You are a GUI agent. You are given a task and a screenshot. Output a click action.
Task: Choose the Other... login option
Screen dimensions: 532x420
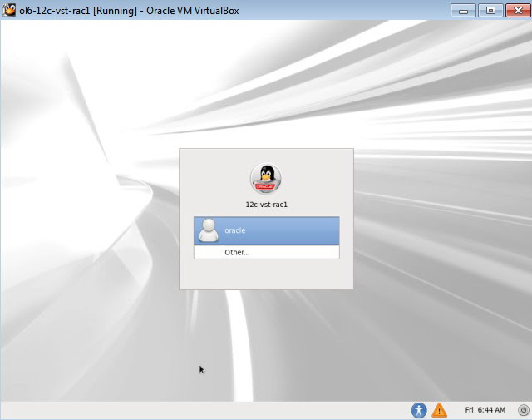(x=266, y=252)
